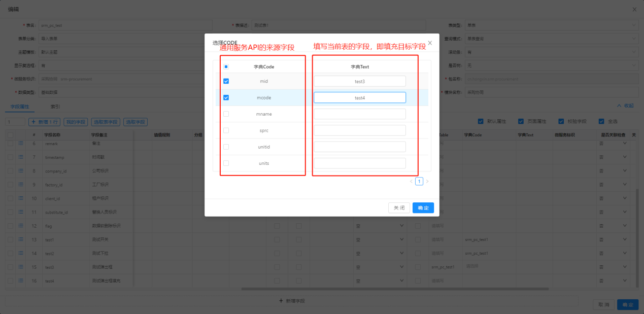Check the unitid row checkbox
This screenshot has height=314, width=644.
[x=226, y=147]
